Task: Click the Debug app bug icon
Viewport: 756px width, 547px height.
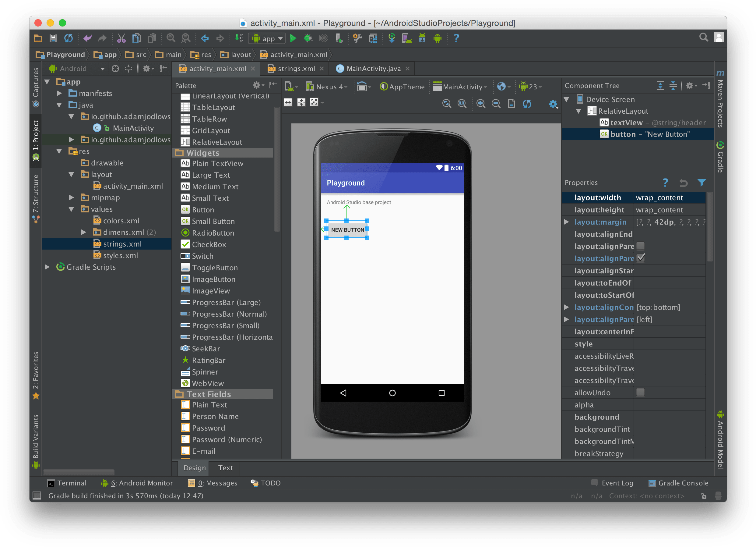Action: [x=308, y=38]
